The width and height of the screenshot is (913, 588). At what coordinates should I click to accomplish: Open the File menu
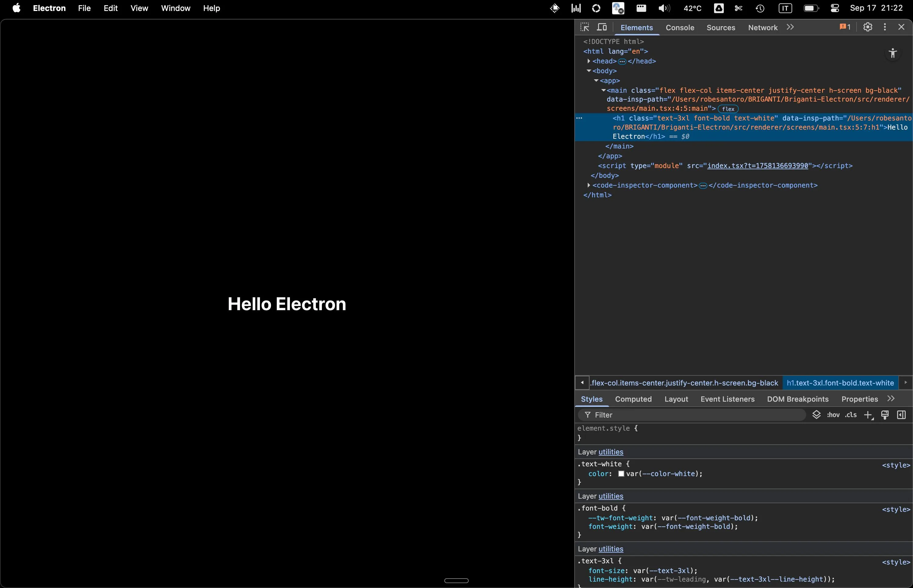(84, 8)
